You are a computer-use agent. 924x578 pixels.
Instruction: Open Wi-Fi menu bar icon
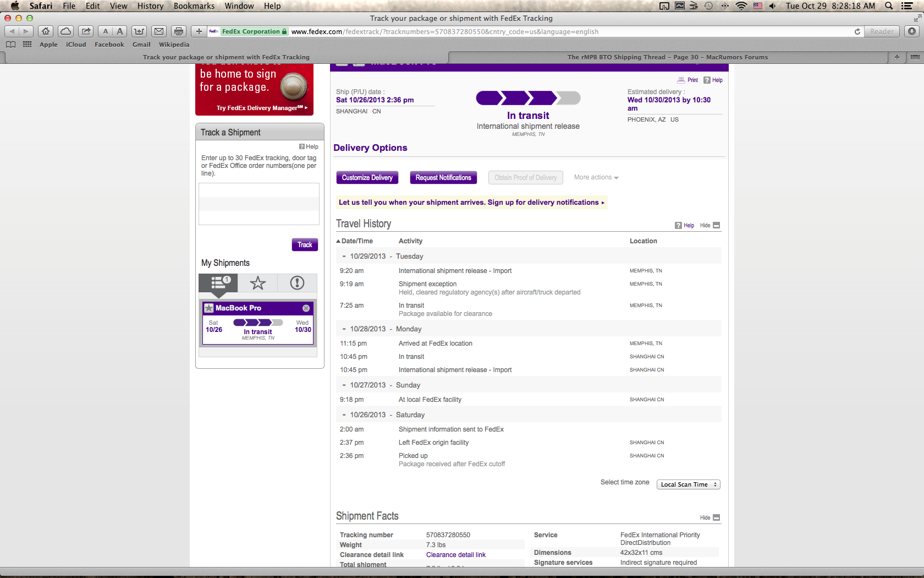pyautogui.click(x=741, y=6)
